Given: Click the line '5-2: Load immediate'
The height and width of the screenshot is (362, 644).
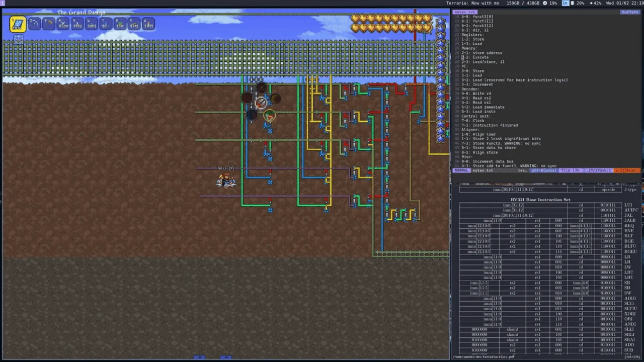Looking at the screenshot, I should point(482,107).
